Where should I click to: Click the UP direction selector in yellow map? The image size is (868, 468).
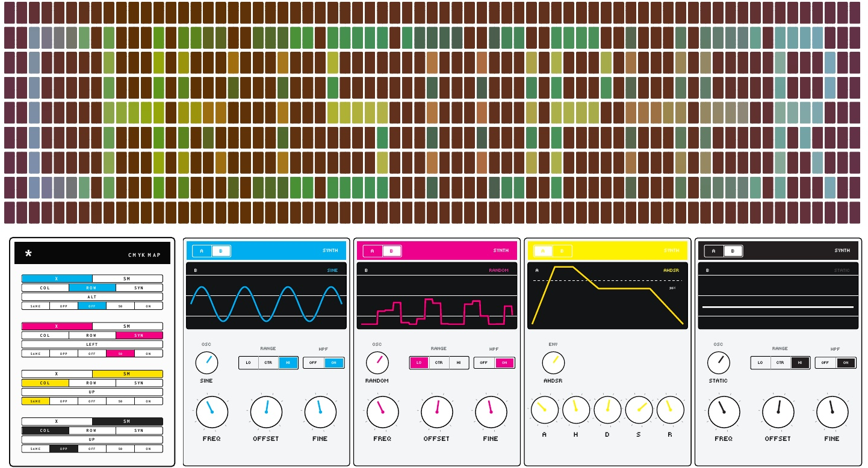92,392
